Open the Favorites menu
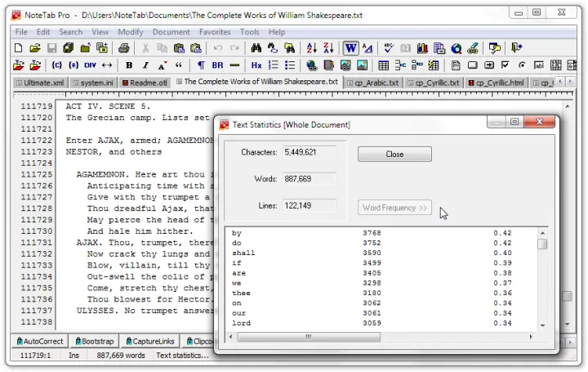Image resolution: width=588 pixels, height=372 pixels. 215,32
